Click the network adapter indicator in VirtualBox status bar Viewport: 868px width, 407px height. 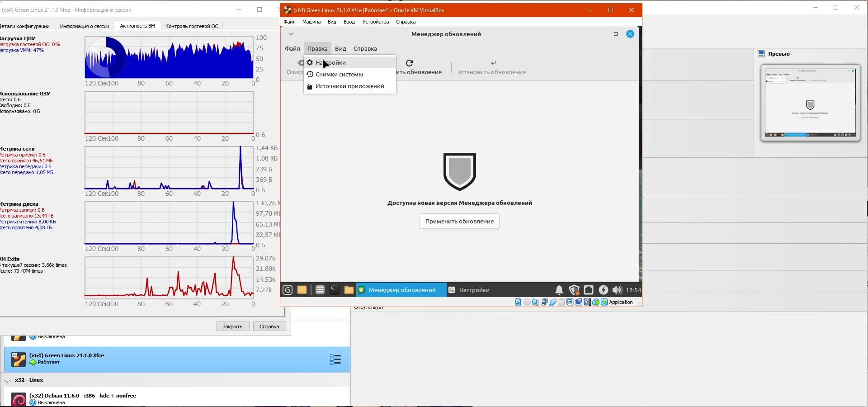[544, 303]
